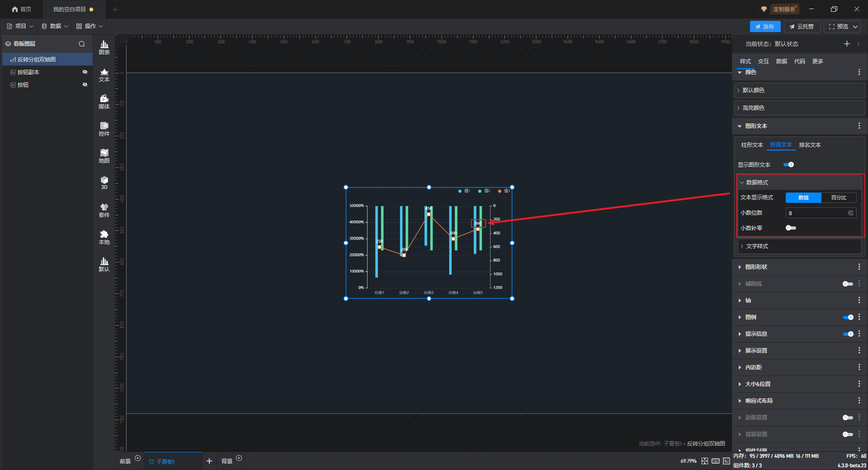Add a new state with plus icon
Image resolution: width=868 pixels, height=470 pixels.
point(847,44)
